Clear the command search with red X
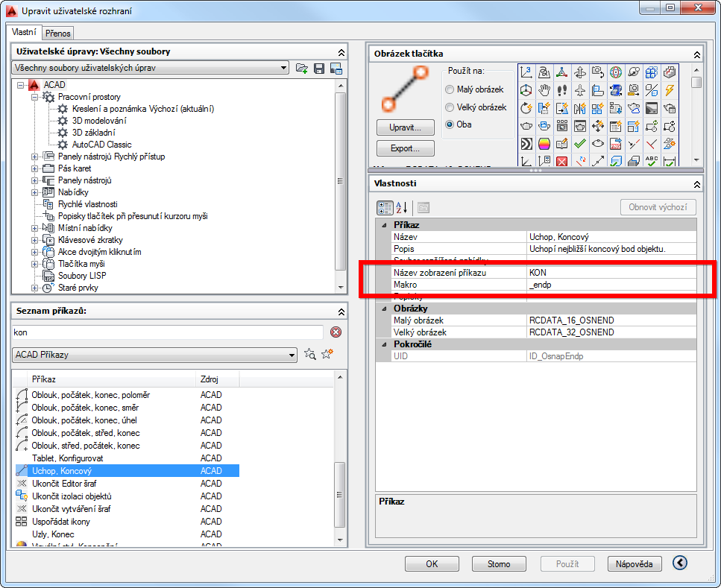This screenshot has height=588, width=721. pyautogui.click(x=336, y=332)
